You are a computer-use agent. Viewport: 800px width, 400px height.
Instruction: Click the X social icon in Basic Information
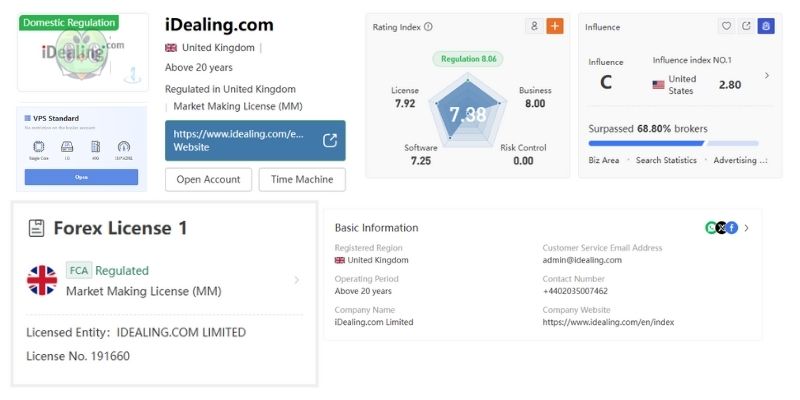pos(722,228)
